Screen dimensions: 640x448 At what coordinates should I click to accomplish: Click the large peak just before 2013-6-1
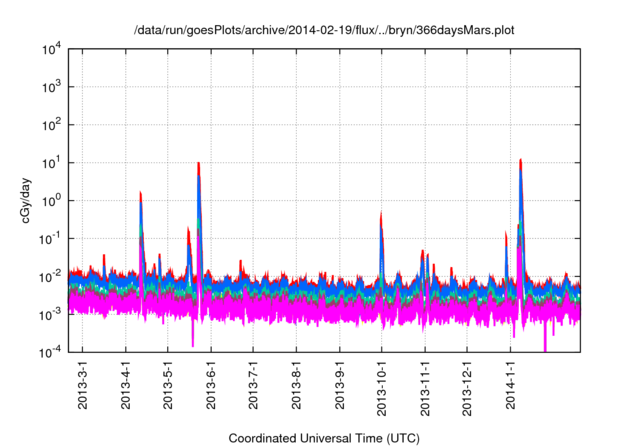199,164
